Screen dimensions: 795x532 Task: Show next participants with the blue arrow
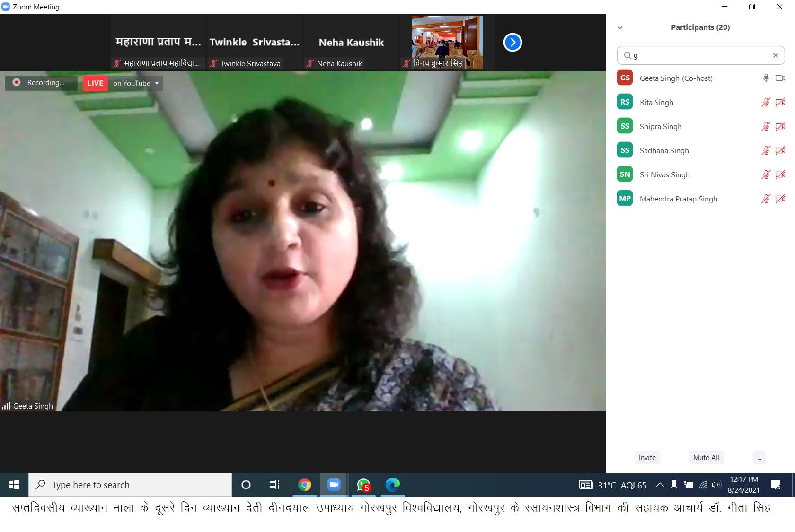click(512, 43)
